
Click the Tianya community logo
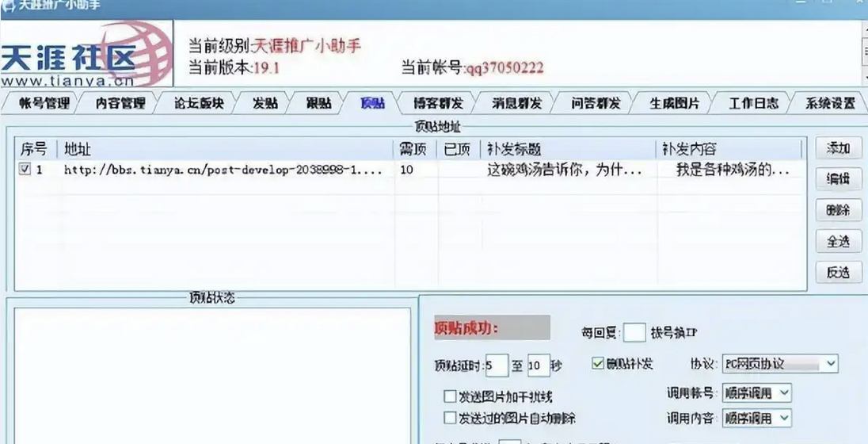pos(87,54)
